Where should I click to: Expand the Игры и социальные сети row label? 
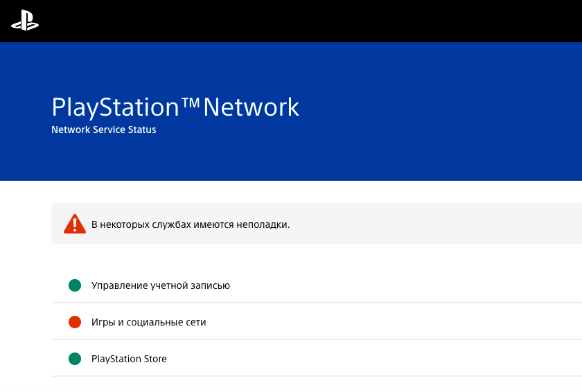coord(149,322)
